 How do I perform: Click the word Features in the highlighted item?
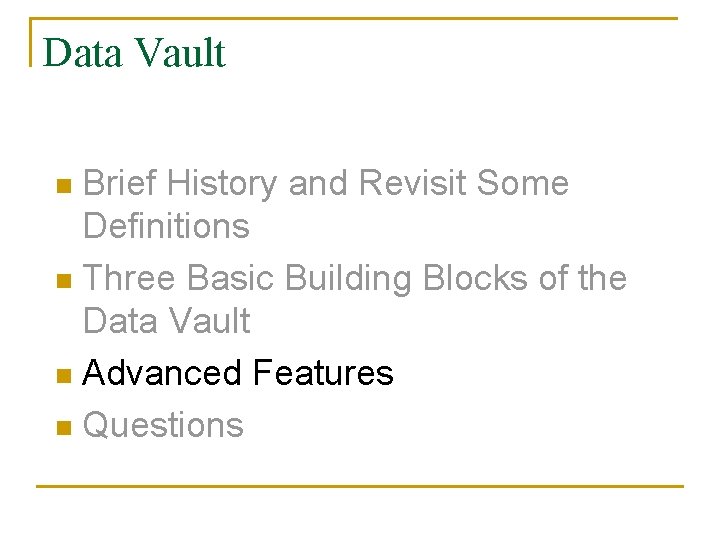[323, 372]
